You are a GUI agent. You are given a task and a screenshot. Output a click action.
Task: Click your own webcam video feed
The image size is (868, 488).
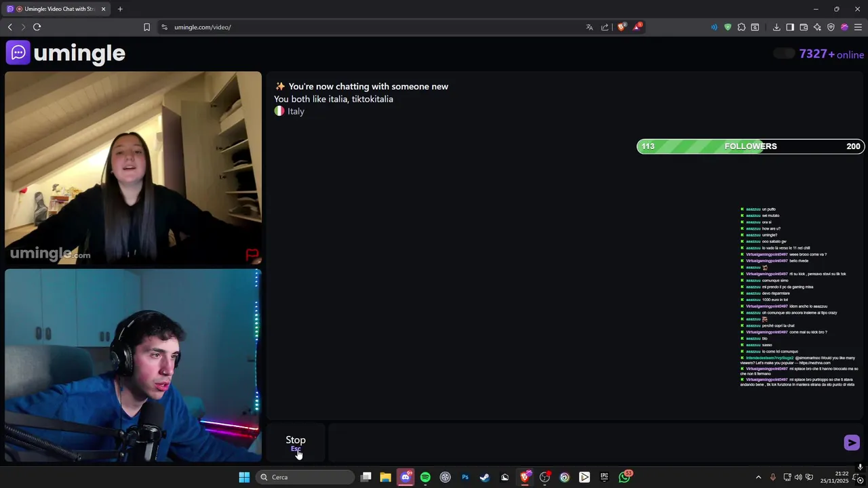pos(133,365)
